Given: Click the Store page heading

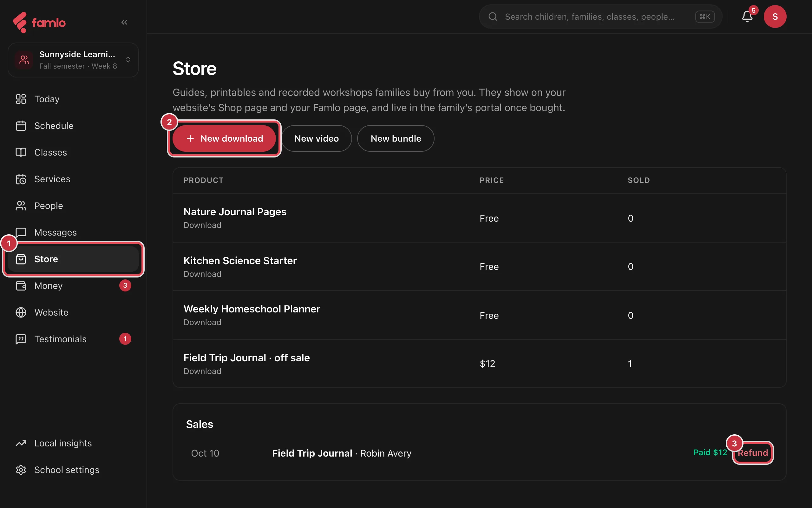Looking at the screenshot, I should [x=195, y=69].
